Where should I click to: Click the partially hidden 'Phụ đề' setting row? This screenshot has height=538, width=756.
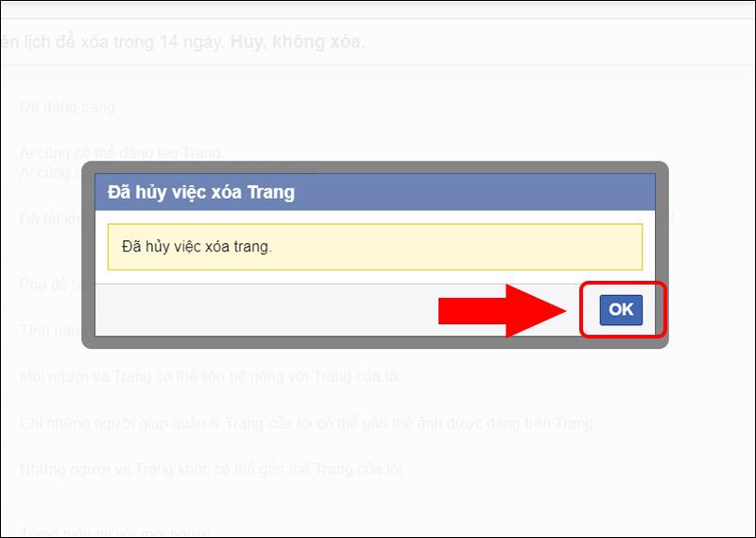[x=51, y=285]
